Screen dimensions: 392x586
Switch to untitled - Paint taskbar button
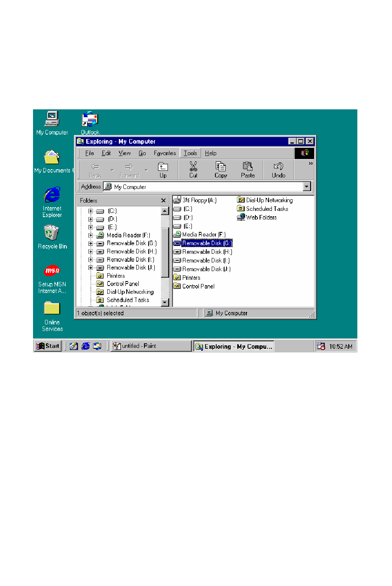(151, 346)
